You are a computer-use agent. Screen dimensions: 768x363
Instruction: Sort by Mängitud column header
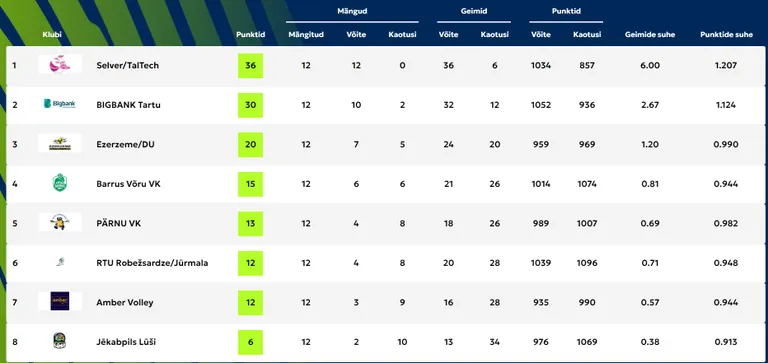306,35
